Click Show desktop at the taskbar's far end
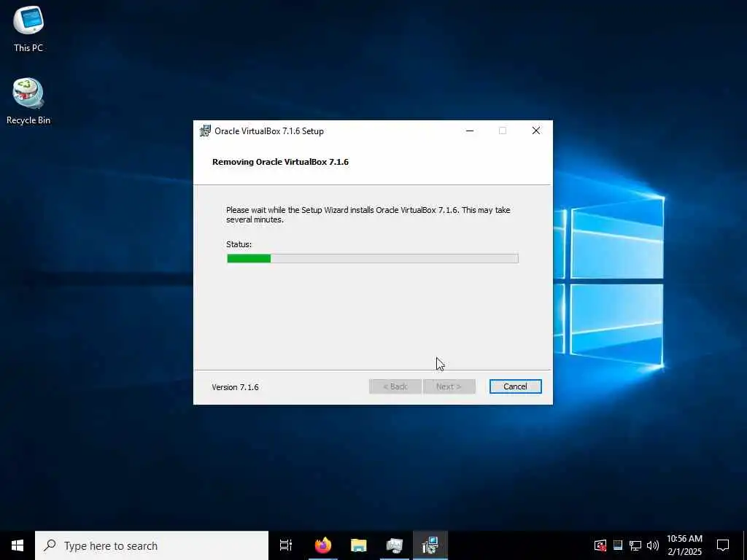747x560 pixels. (745, 545)
